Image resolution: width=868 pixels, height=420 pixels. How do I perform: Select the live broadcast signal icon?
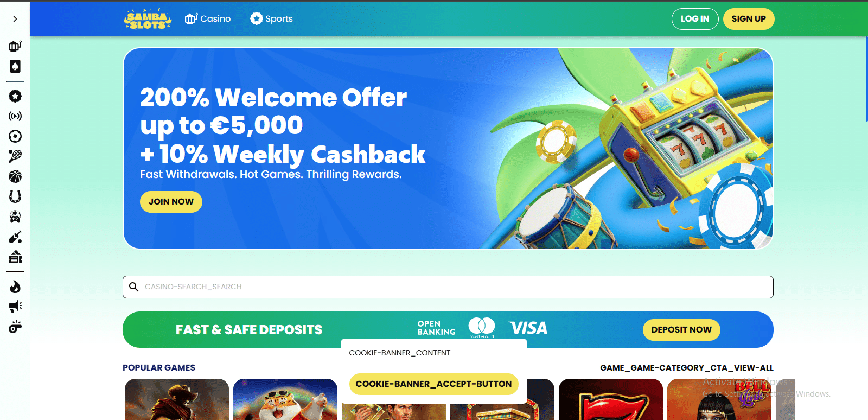pos(15,116)
